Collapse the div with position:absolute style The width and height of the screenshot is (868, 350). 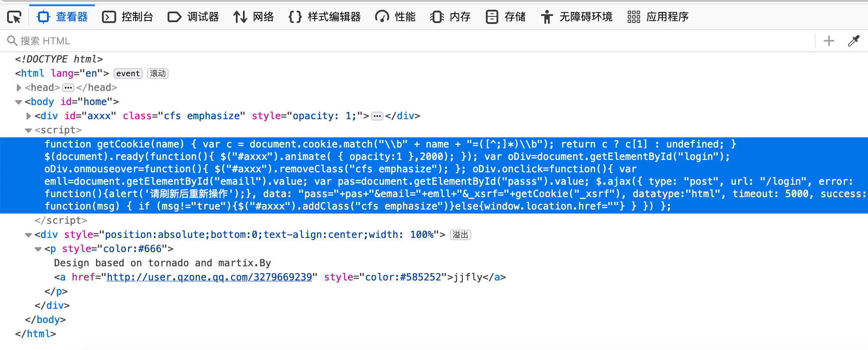(28, 235)
